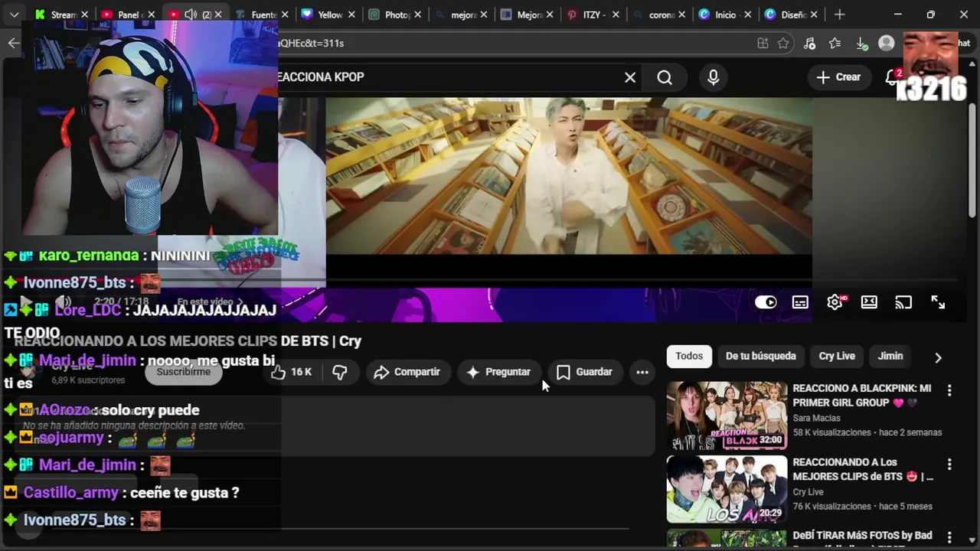Open REACCIONANDO A Los MEJORES CLIPS title link
The height and width of the screenshot is (551, 980).
pos(863,469)
